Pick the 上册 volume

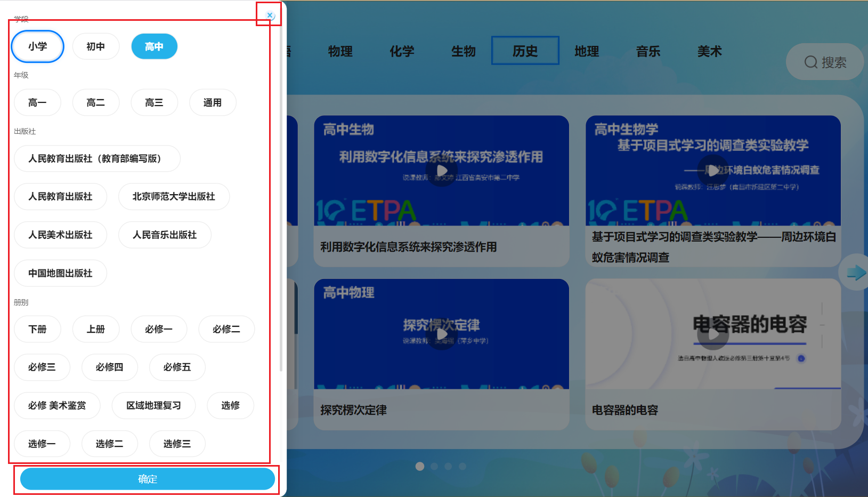(x=96, y=329)
